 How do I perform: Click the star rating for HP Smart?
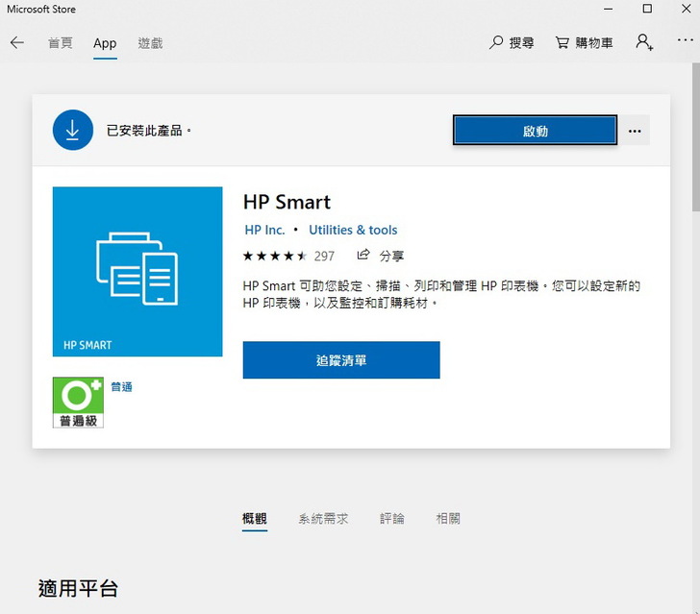coord(275,256)
